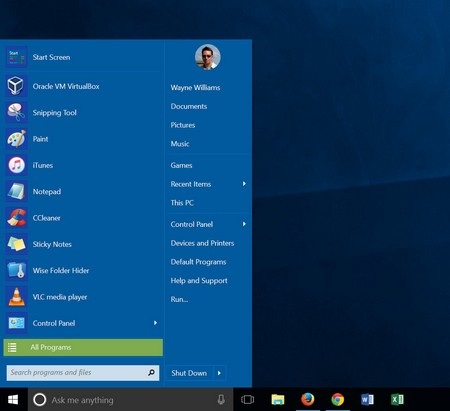Open the Wise Folder Hider icon

(16, 270)
